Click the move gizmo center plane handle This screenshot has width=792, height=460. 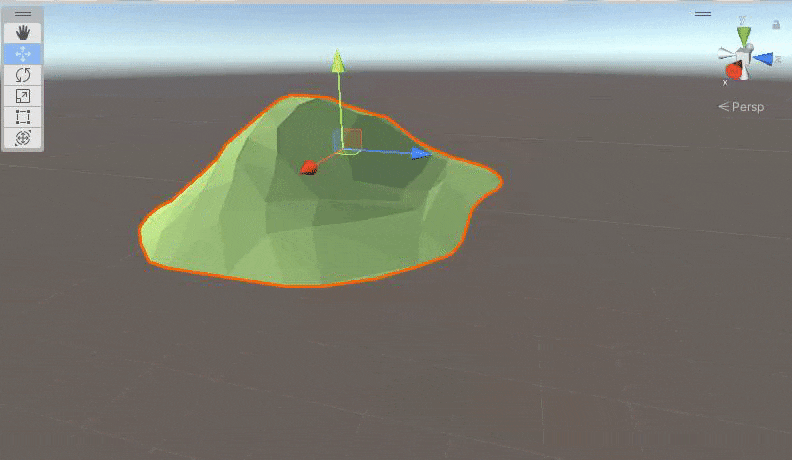coord(348,140)
